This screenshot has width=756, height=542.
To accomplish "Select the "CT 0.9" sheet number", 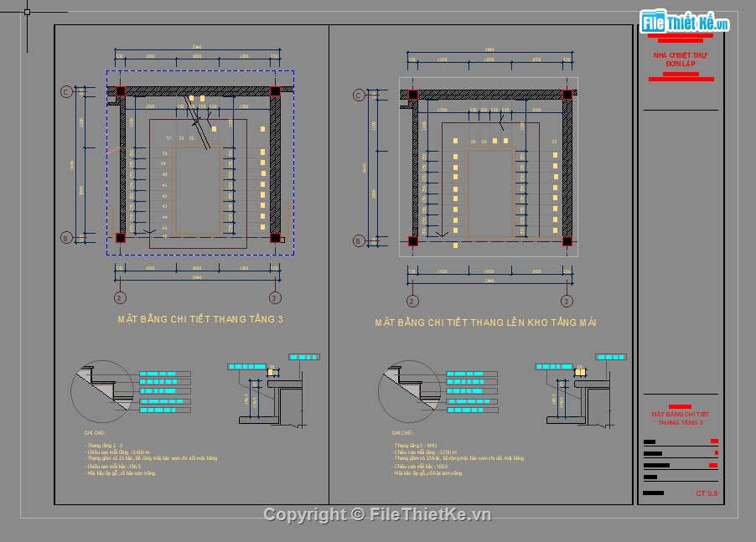I will point(707,493).
